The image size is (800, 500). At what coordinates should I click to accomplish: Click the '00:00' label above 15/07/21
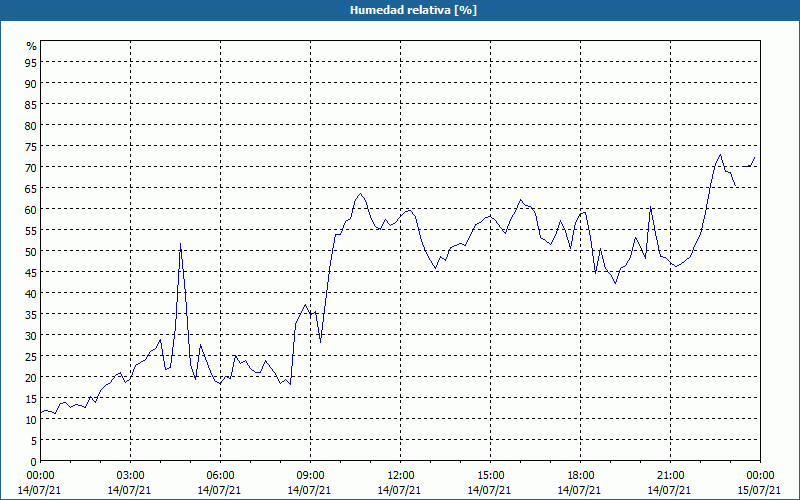(x=760, y=476)
